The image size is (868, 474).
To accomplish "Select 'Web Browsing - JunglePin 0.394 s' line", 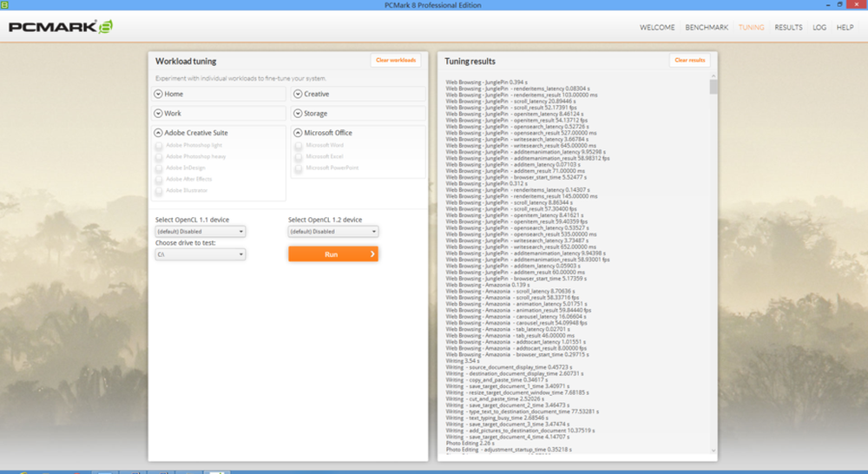I will pos(487,82).
